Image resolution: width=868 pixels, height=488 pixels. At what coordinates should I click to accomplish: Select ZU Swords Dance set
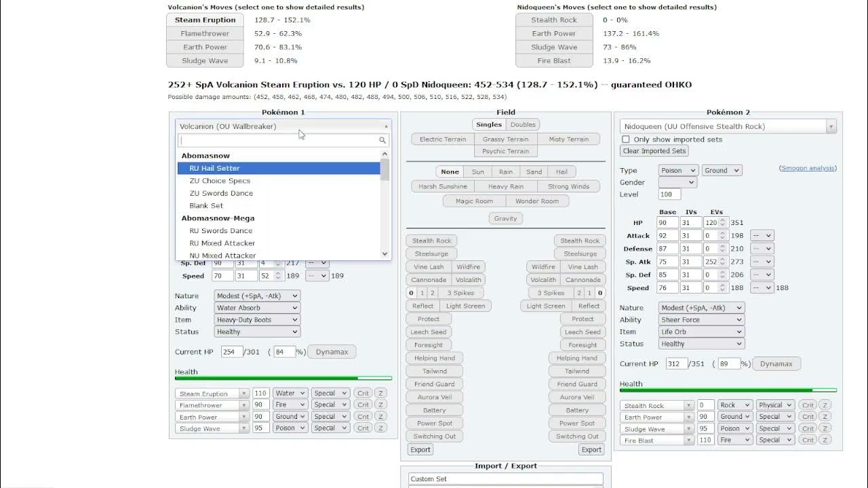pyautogui.click(x=279, y=193)
